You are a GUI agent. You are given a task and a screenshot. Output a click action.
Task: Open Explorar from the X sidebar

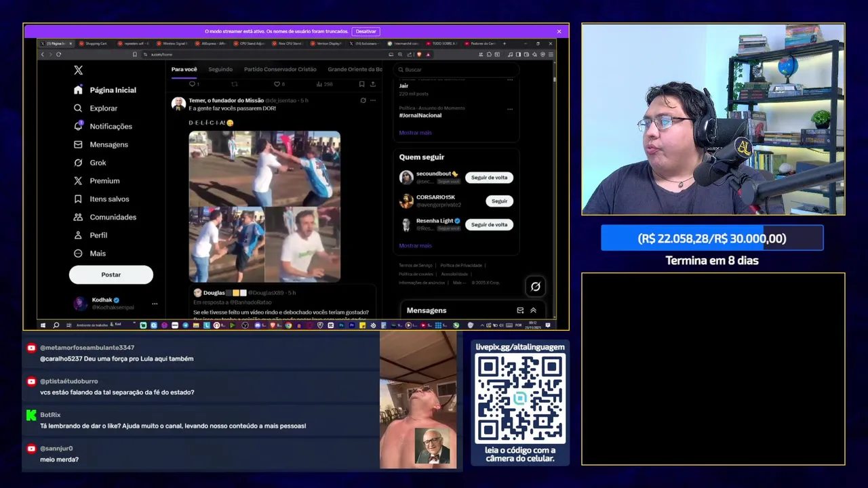[x=96, y=108]
